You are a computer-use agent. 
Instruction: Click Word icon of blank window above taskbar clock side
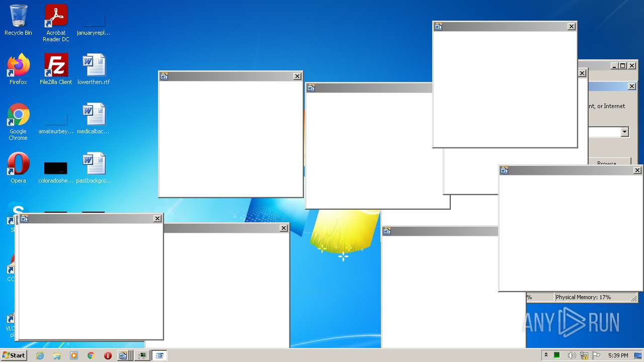(x=387, y=231)
